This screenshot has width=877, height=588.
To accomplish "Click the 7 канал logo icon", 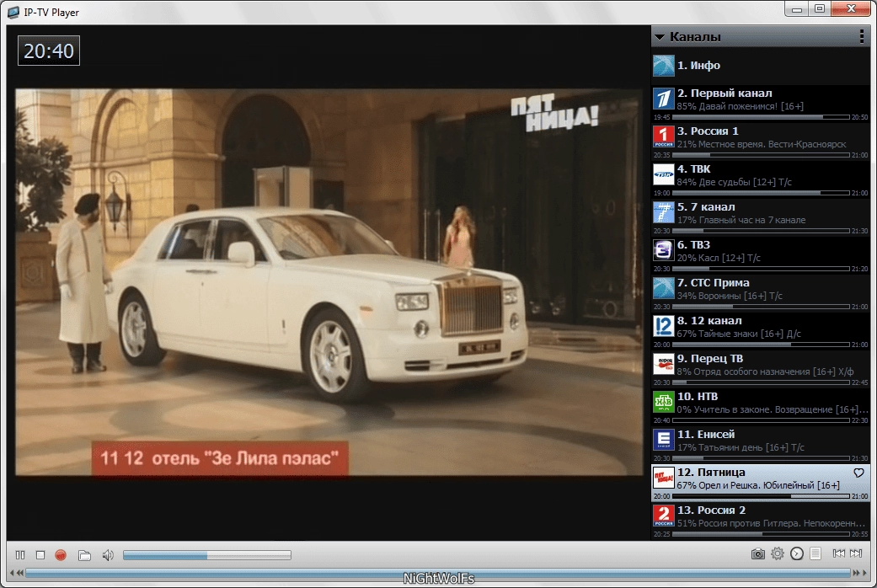I will (664, 213).
